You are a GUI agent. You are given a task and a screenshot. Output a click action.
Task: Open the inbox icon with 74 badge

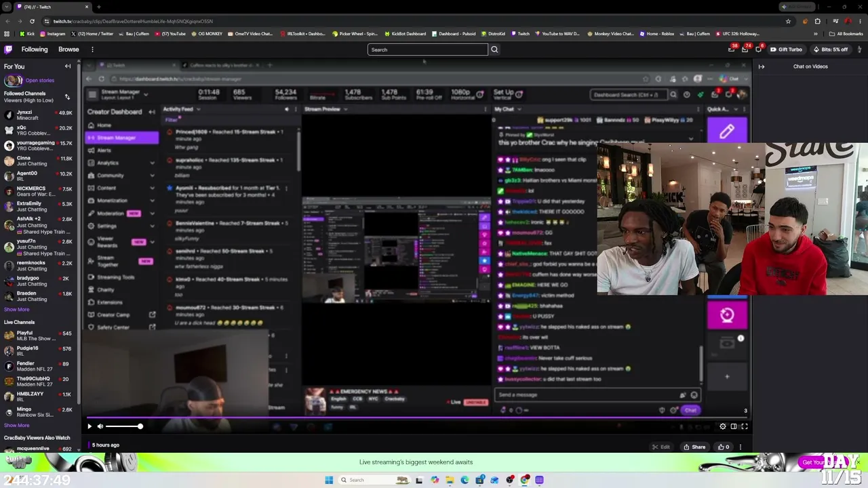(745, 49)
